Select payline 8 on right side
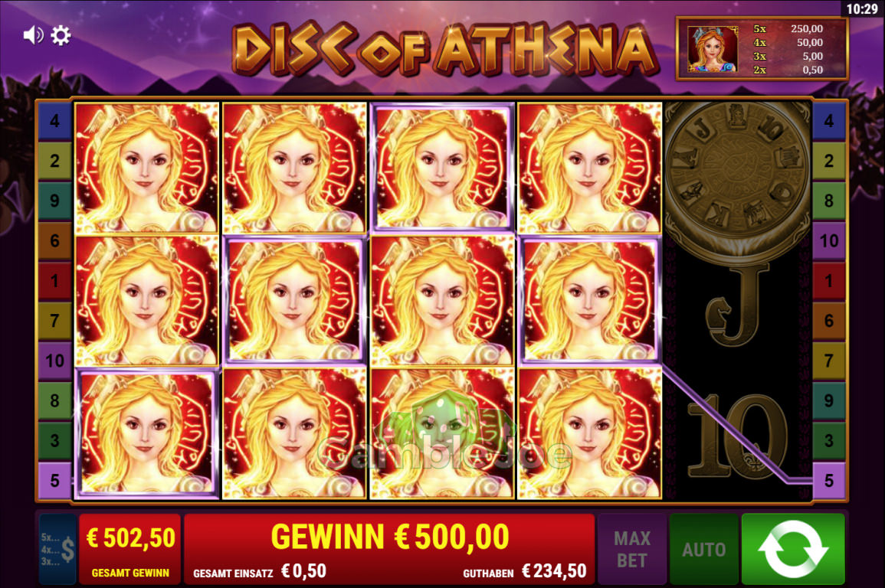Image resolution: width=885 pixels, height=588 pixels. tap(828, 201)
